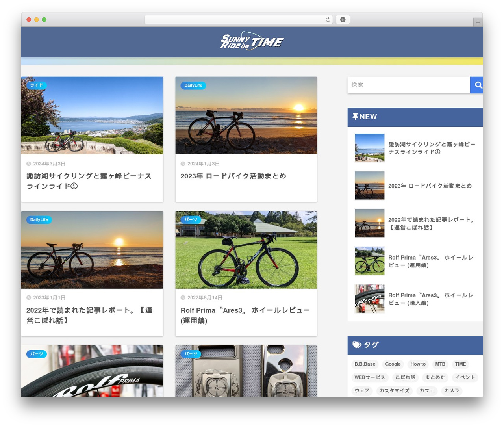Select the ウェア tag
Screen dimensions: 504x427
(x=362, y=391)
